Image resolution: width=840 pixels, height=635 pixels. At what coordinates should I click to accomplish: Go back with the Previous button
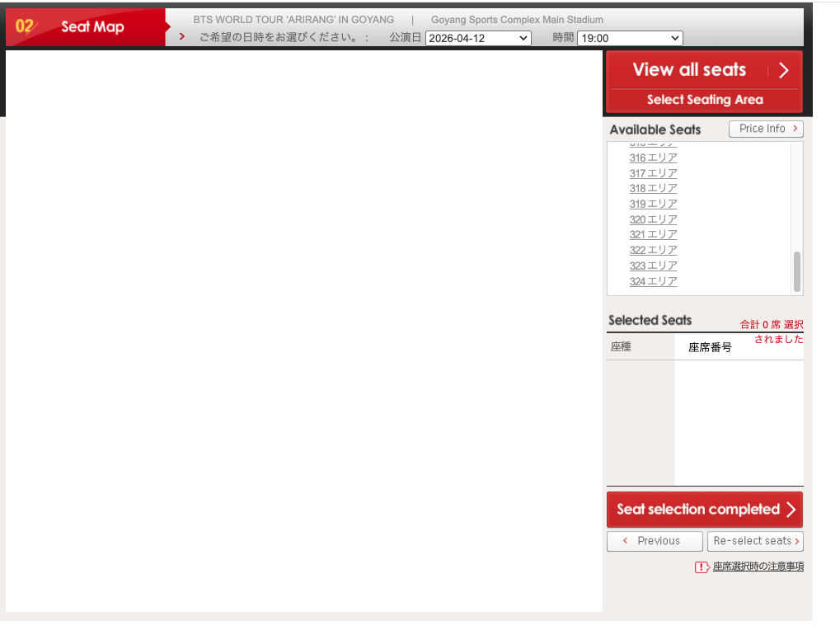click(655, 541)
